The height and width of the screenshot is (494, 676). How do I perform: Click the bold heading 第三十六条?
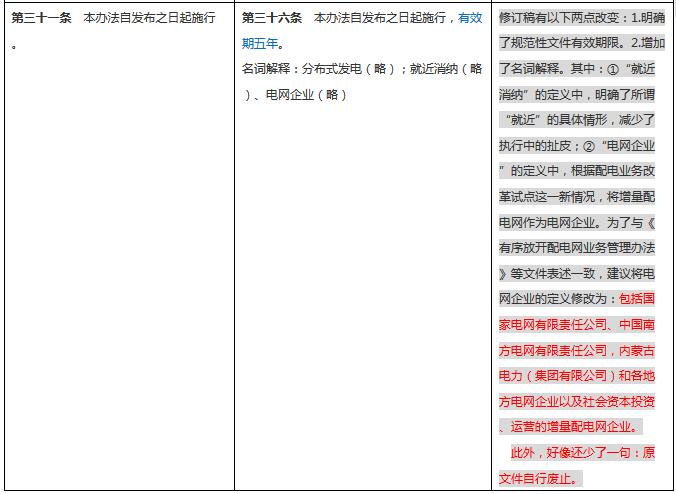(272, 19)
